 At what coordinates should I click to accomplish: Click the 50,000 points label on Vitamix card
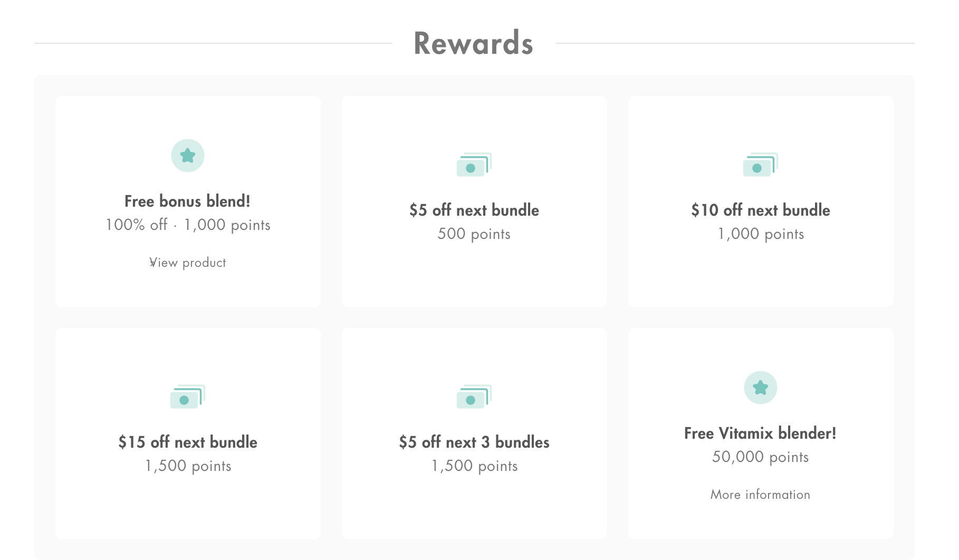(x=760, y=457)
